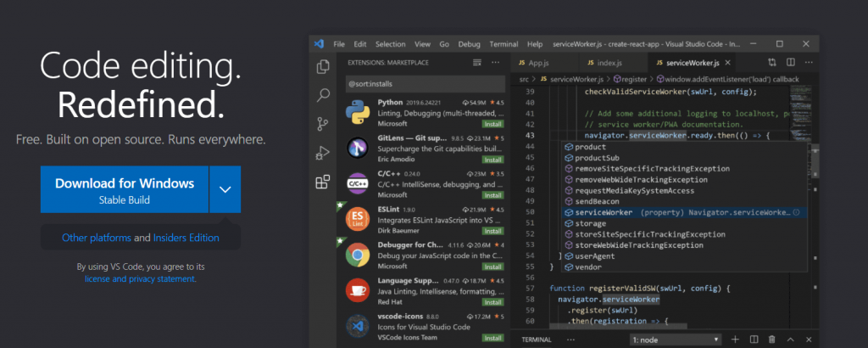Click the VS Code logo in title bar
The image size is (868, 348).
click(319, 44)
